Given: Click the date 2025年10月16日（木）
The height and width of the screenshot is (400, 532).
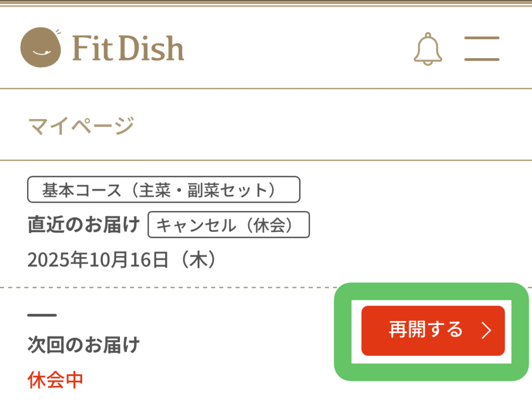Looking at the screenshot, I should (122, 260).
